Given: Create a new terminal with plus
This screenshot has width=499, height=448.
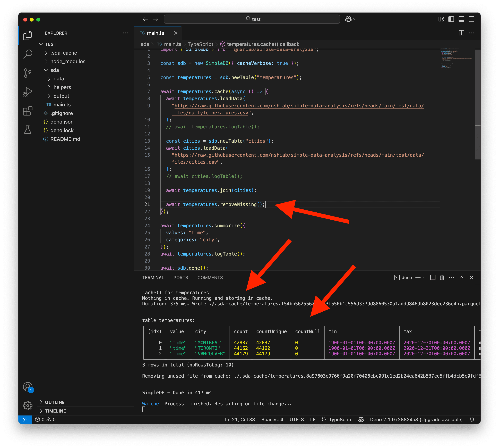Looking at the screenshot, I should pyautogui.click(x=418, y=278).
